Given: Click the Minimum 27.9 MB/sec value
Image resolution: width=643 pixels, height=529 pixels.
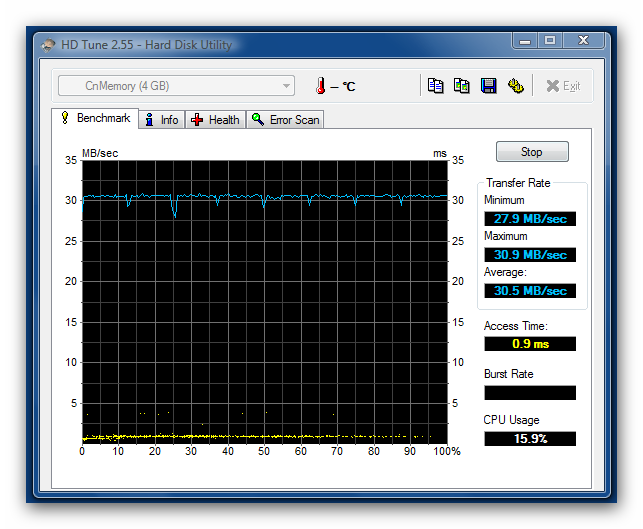Looking at the screenshot, I should tap(530, 219).
